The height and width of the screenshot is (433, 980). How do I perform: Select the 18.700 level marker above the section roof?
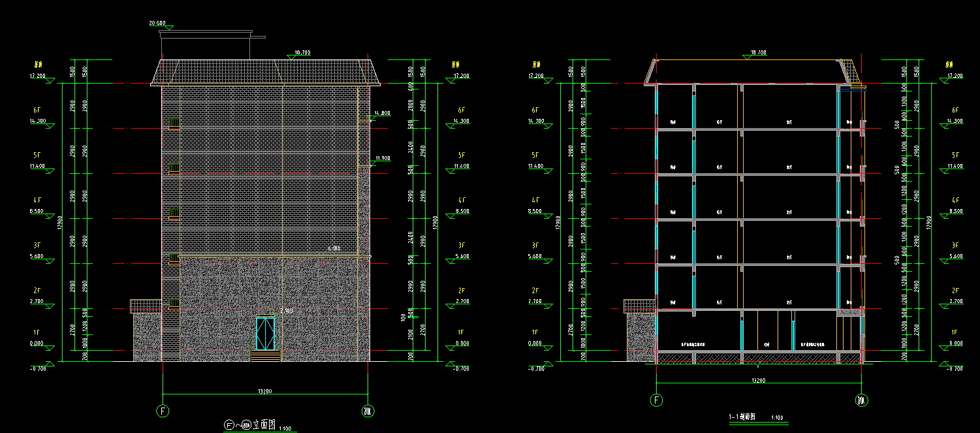[759, 53]
